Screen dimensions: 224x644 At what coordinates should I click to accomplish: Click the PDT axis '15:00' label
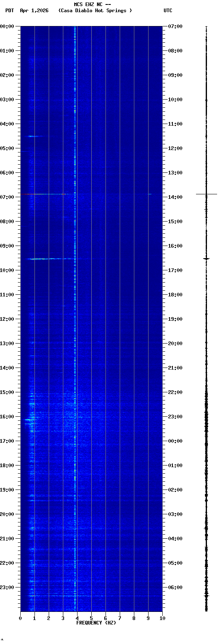(x=7, y=392)
